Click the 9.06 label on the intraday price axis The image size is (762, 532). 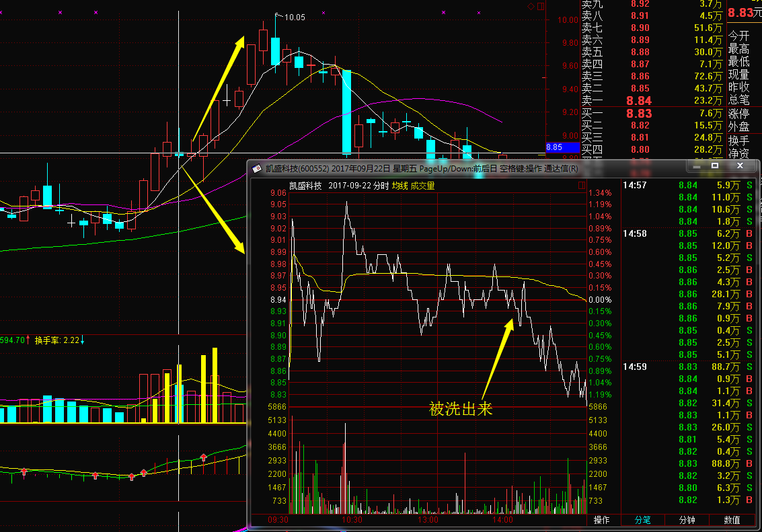278,193
